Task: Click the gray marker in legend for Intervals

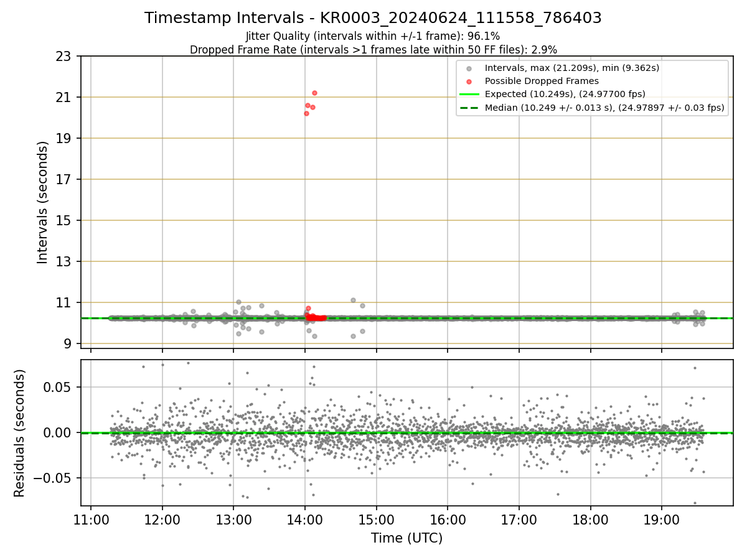Action: point(469,68)
